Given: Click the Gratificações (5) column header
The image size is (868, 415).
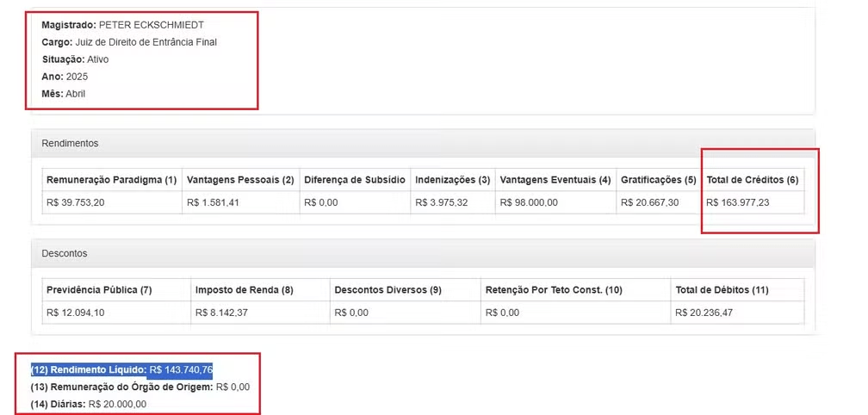Looking at the screenshot, I should click(658, 180).
